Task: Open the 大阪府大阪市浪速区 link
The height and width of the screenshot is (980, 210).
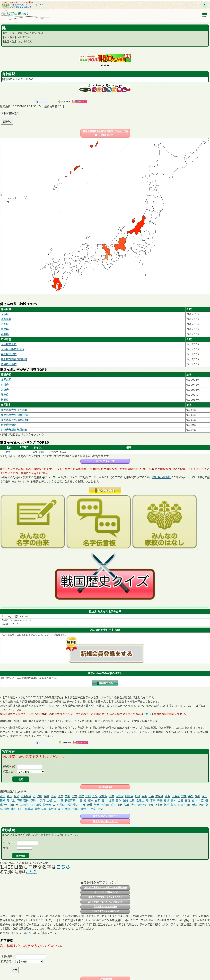Action: (13, 349)
